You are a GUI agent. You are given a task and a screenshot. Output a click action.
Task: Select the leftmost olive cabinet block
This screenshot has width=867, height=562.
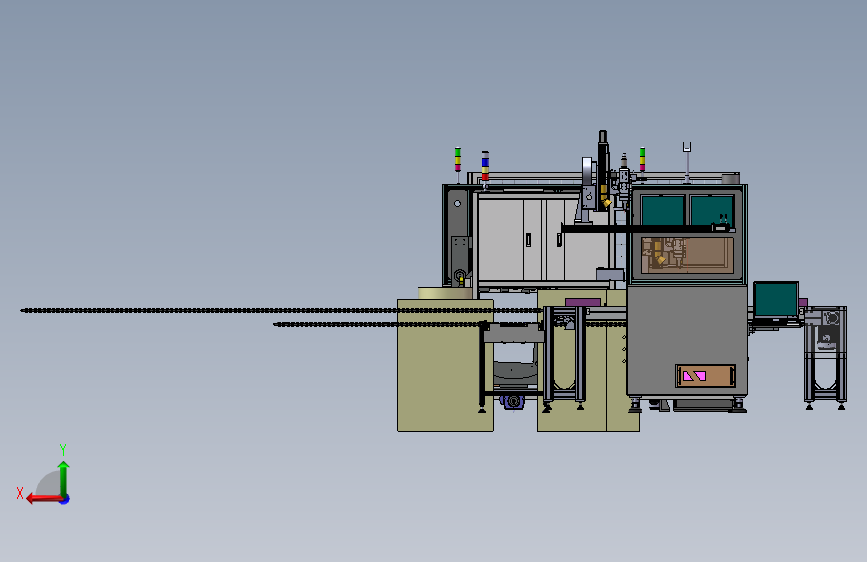[445, 365]
